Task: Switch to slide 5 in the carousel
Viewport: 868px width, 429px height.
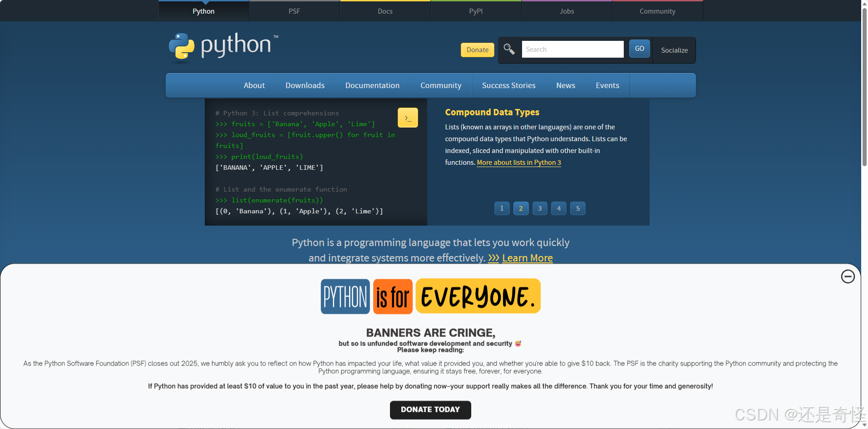Action: [578, 208]
